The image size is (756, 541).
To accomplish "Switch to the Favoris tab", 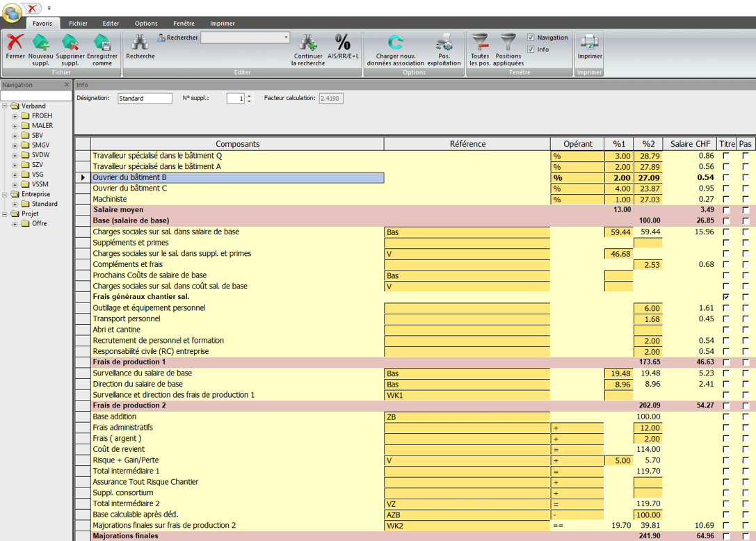I will tap(42, 23).
